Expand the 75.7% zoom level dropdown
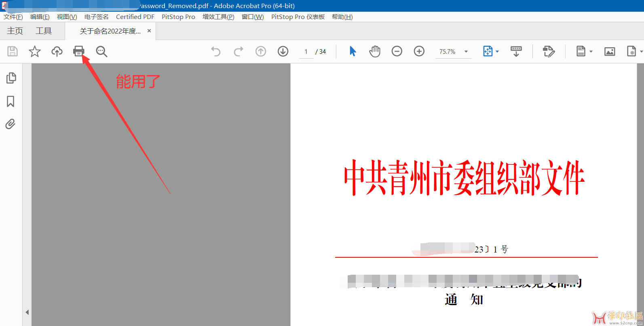The height and width of the screenshot is (326, 644). [466, 52]
